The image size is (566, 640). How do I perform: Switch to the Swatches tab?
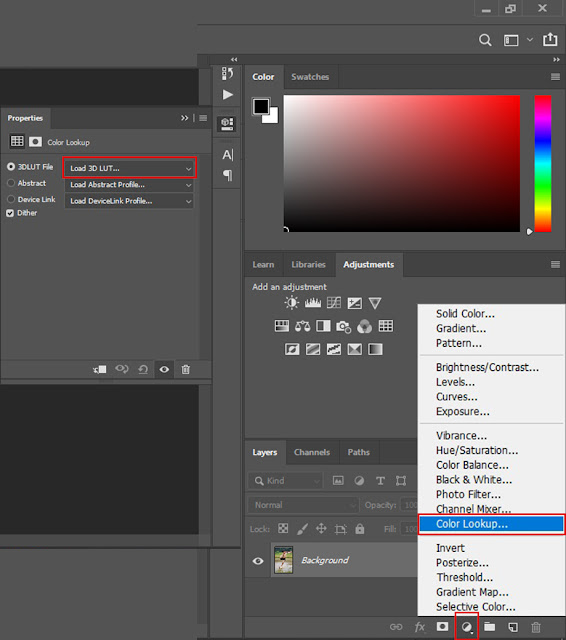[310, 77]
